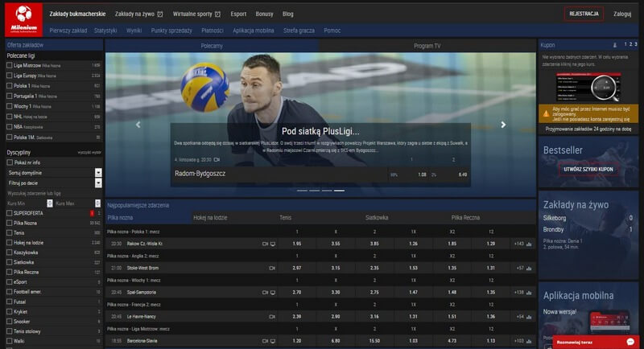Viewport: 644px width, 349px height.
Task: Click the search events or league field
Action: [54, 193]
